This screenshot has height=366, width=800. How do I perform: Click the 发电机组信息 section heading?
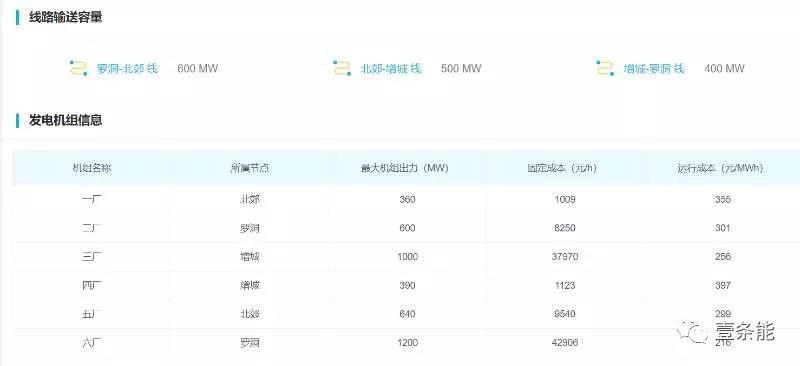tap(66, 120)
